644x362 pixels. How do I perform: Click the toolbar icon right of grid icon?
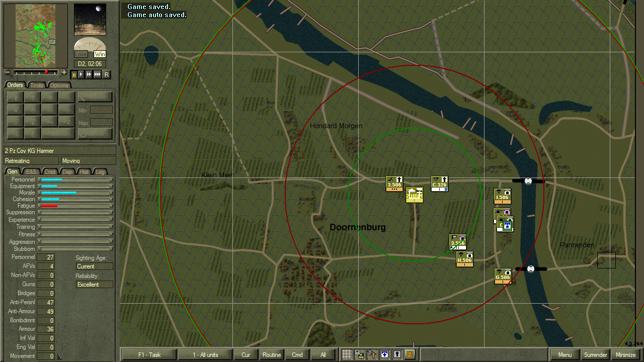click(x=359, y=354)
